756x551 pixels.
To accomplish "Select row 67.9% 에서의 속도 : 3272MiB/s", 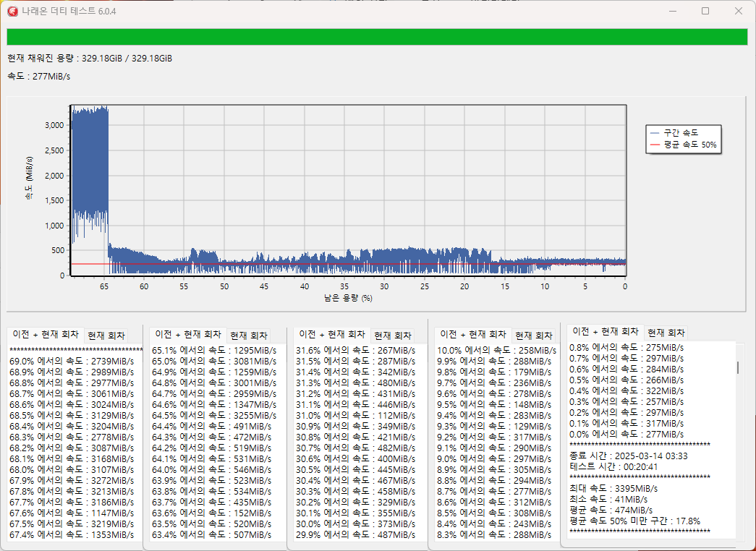I will tap(72, 481).
